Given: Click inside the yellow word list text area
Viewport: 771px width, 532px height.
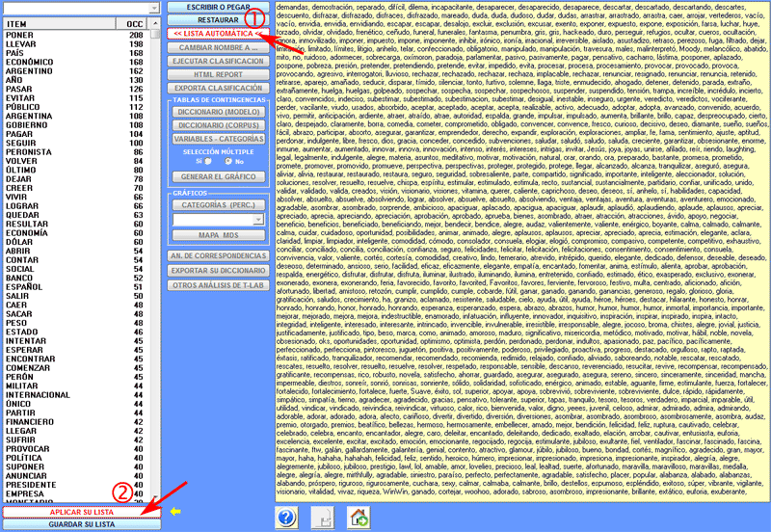Looking at the screenshot, I should point(521,252).
